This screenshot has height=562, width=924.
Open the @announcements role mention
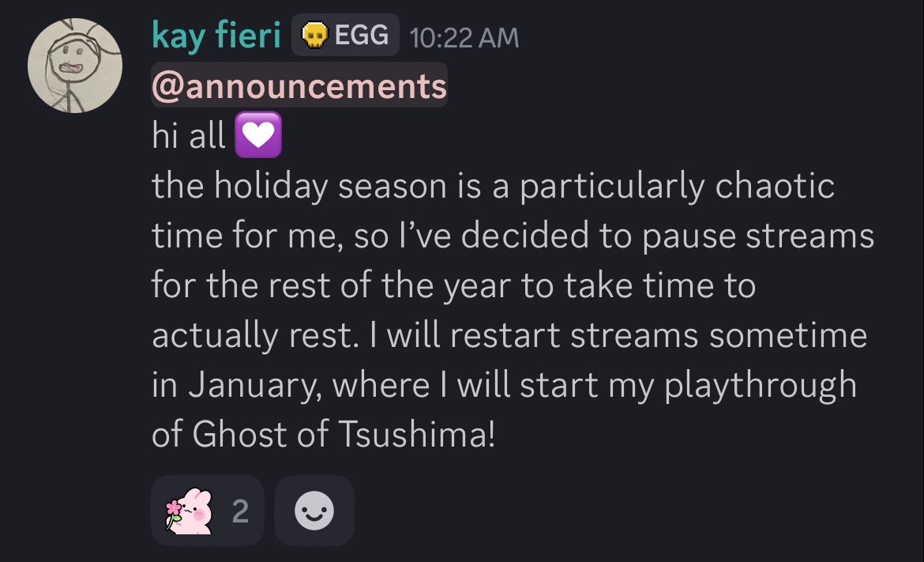pos(299,86)
